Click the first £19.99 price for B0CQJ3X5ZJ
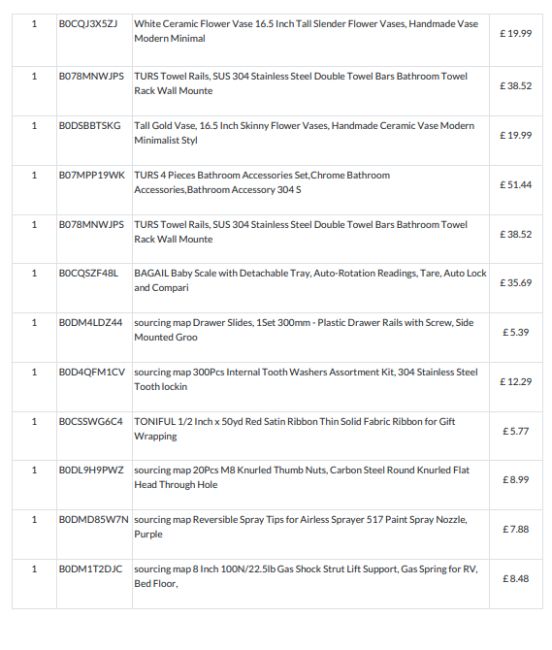 click(516, 34)
